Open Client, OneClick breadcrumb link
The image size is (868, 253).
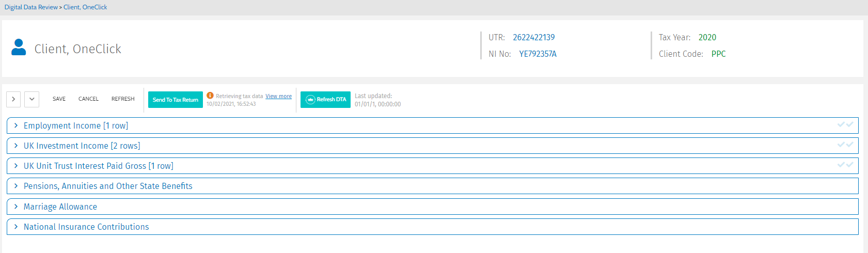coord(85,7)
